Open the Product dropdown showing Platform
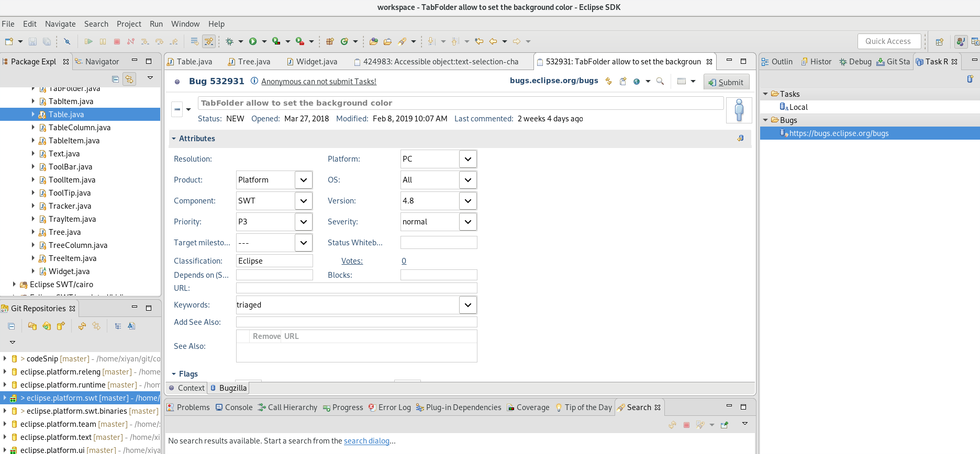980x454 pixels. tap(304, 180)
